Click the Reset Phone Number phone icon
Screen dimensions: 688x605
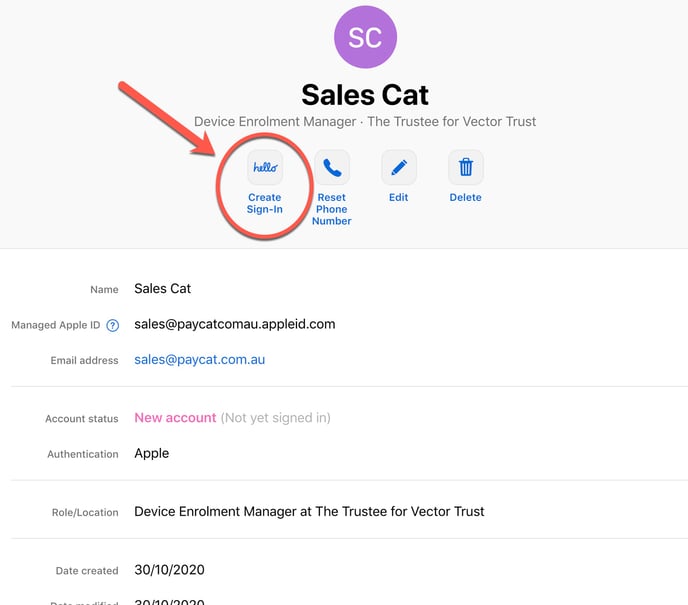coord(332,167)
